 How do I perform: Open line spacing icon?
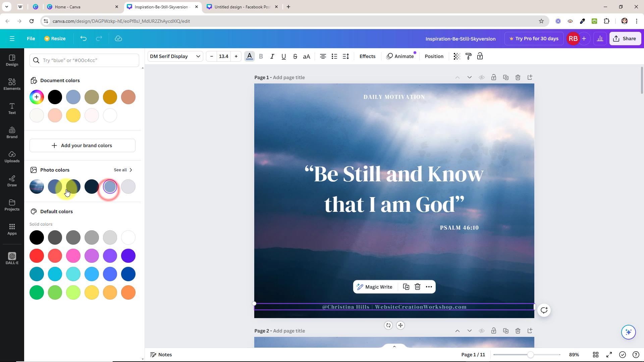(x=346, y=56)
